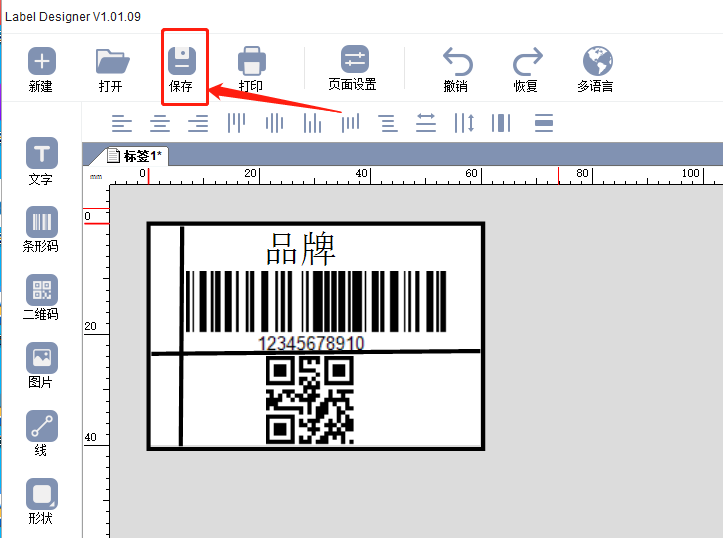Select the 图片 image tool
The image size is (723, 538).
tap(41, 365)
